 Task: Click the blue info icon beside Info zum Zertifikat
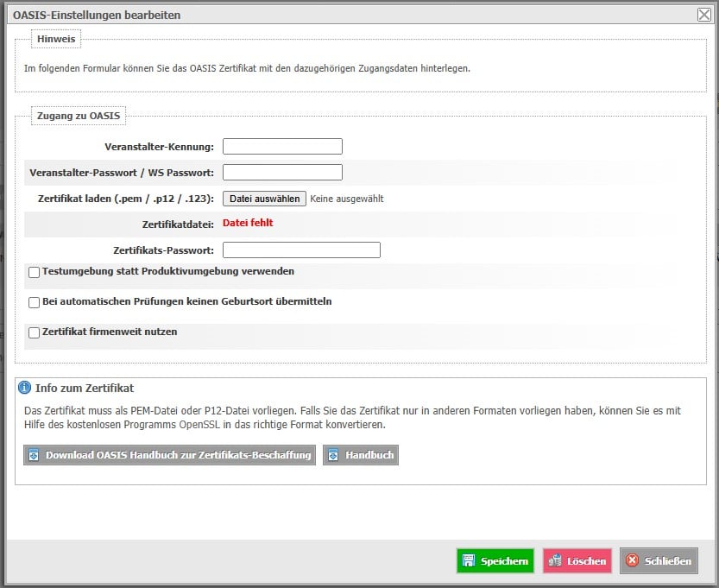[x=24, y=388]
